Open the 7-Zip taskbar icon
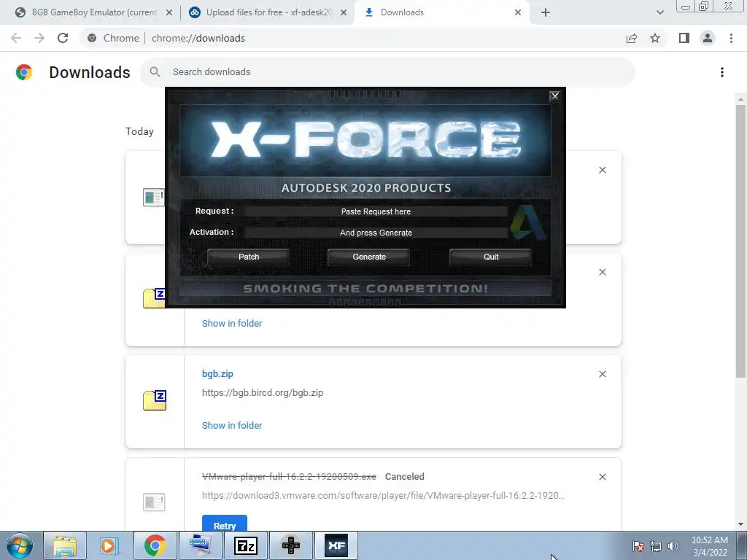 [245, 545]
